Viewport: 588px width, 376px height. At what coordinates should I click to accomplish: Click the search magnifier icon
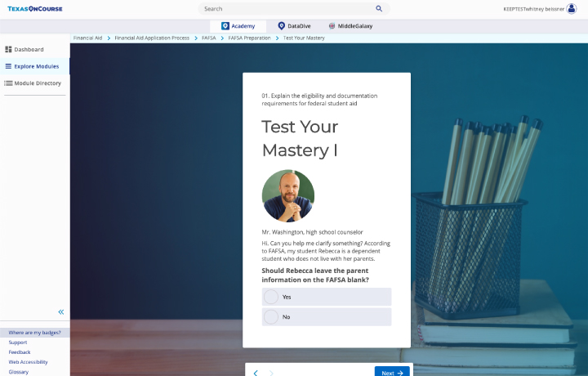point(379,9)
